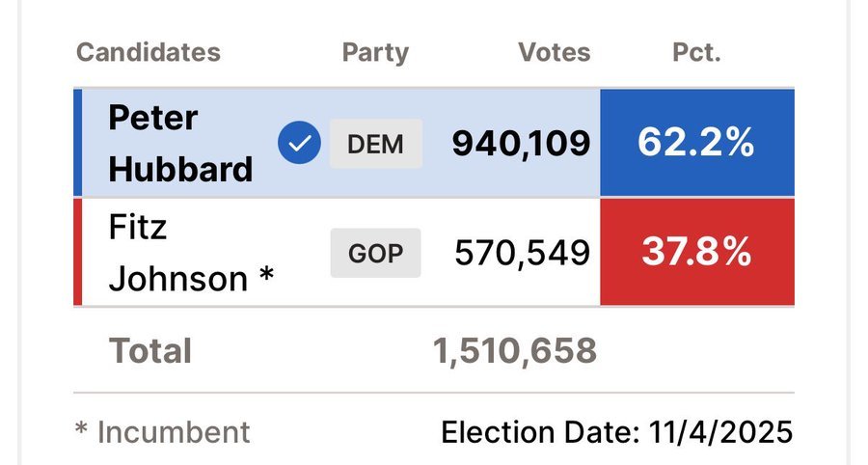This screenshot has width=868, height=465.
Task: Click the GOP party badge
Action: coord(376,254)
